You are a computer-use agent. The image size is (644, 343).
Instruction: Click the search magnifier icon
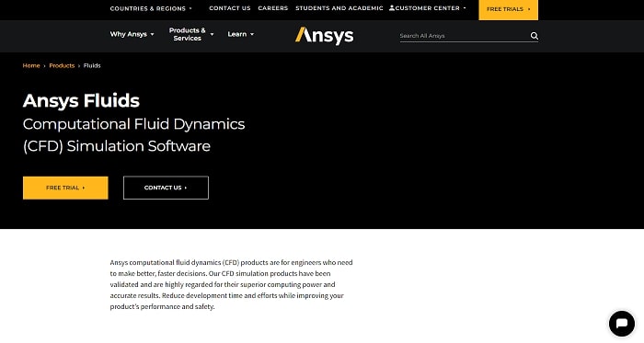pyautogui.click(x=534, y=36)
